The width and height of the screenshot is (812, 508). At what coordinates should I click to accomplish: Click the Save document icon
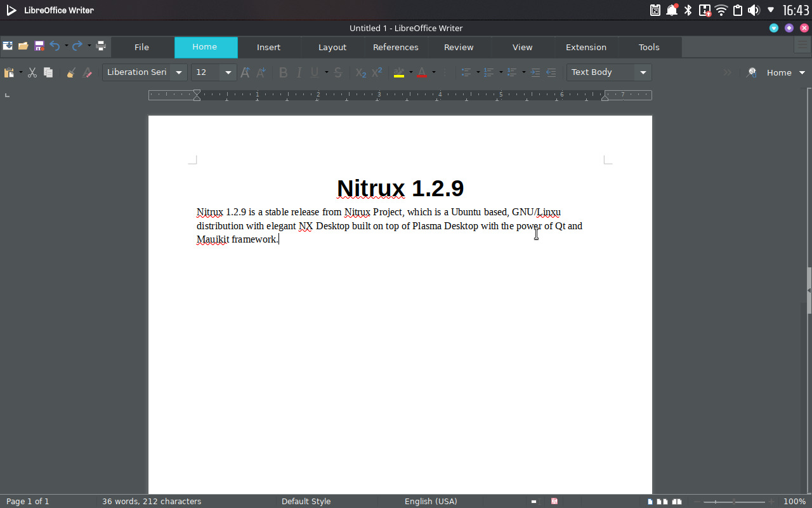click(x=39, y=45)
